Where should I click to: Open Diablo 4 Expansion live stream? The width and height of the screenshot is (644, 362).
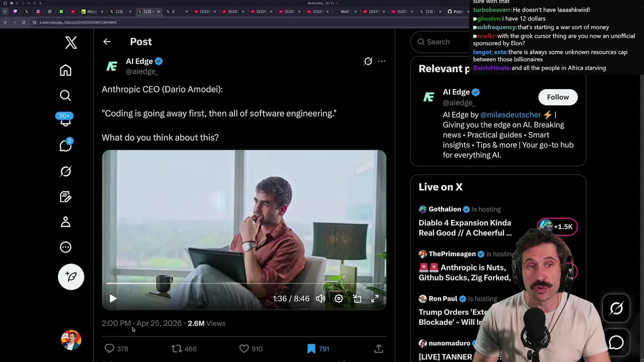coord(465,228)
